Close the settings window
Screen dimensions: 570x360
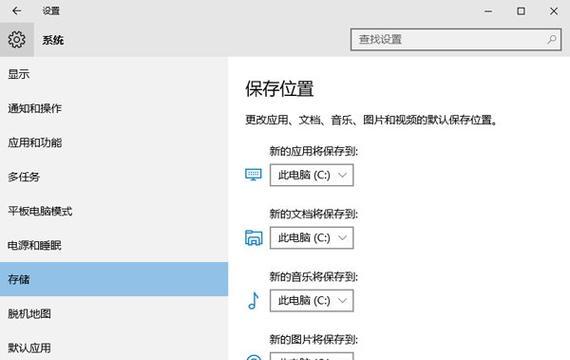tap(554, 11)
